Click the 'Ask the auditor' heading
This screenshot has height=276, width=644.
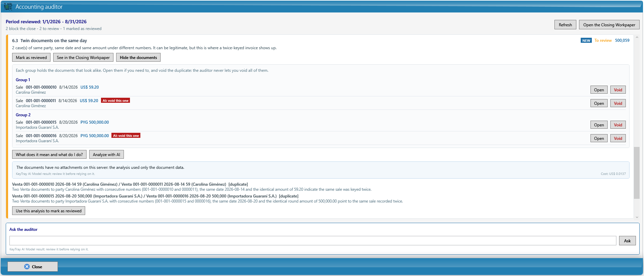(24, 229)
